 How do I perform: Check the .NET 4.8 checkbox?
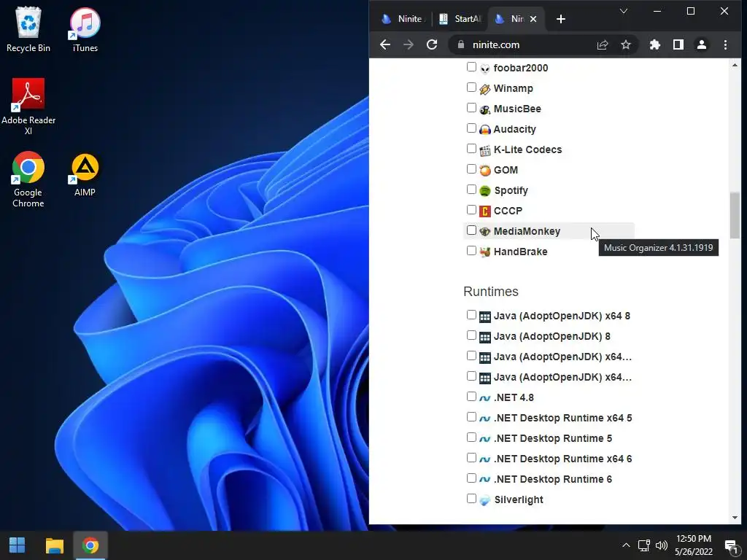[471, 396]
